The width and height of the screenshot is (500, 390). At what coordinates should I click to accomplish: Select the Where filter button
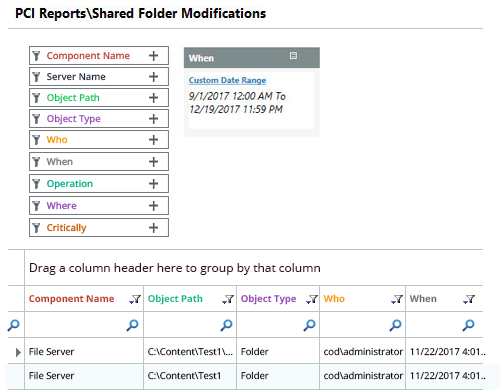point(99,206)
